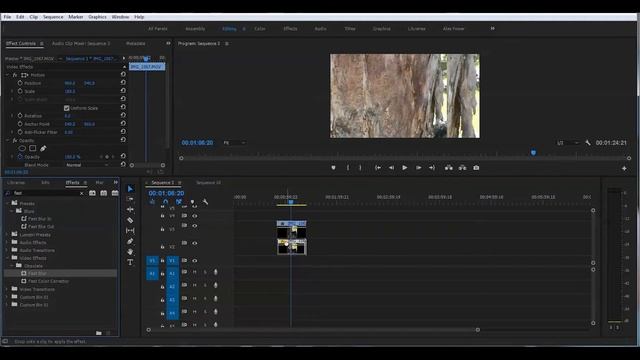Open the File menu
Viewport: 640px width, 360px height.
pyautogui.click(x=7, y=17)
